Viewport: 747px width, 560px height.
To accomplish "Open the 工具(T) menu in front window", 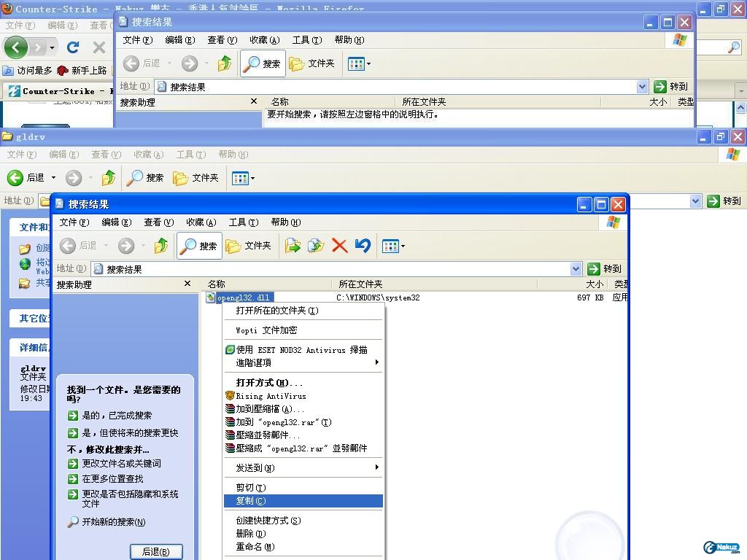I will [243, 222].
